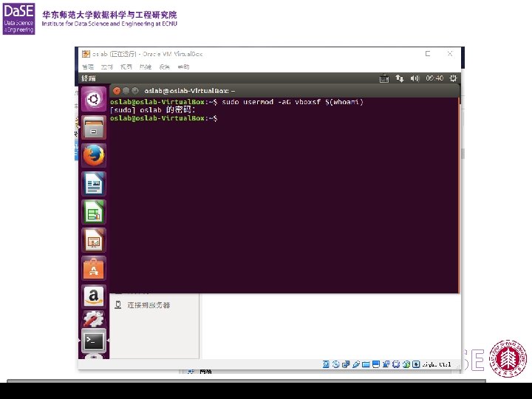Click the VirtualBox recording status icon
The image size is (532, 399).
pyautogui.click(x=386, y=364)
